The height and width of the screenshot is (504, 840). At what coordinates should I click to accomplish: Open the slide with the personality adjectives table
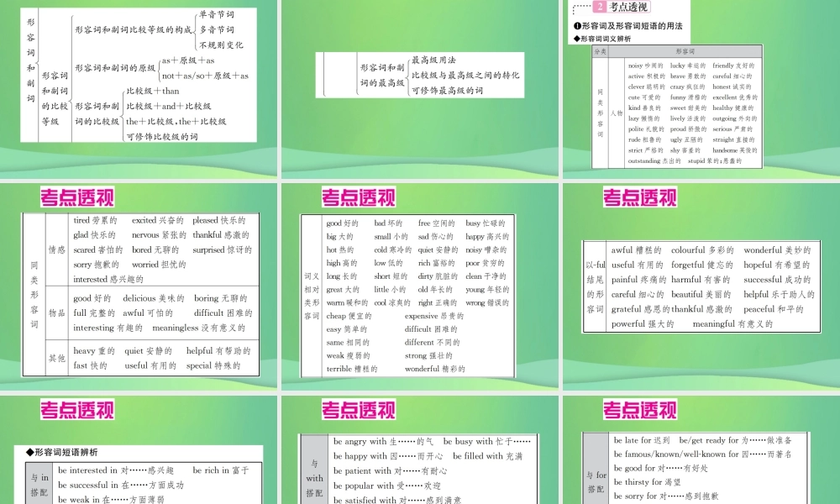[701, 89]
